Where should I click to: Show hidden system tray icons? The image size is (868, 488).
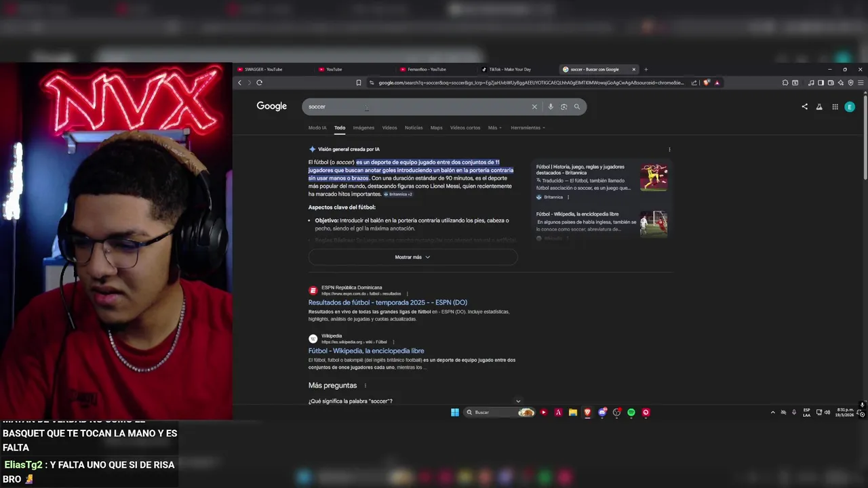tap(772, 412)
